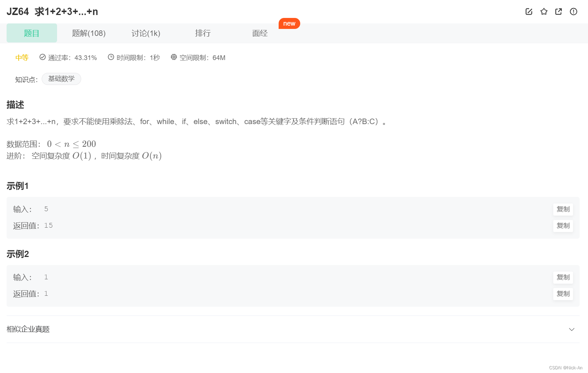Click the 时间限制: 1秒 text

tap(138, 58)
